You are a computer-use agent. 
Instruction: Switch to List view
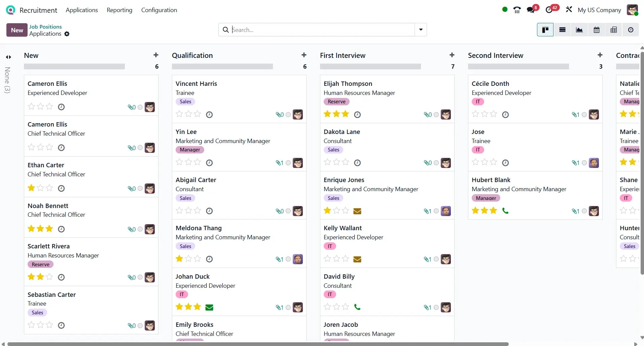pyautogui.click(x=562, y=30)
